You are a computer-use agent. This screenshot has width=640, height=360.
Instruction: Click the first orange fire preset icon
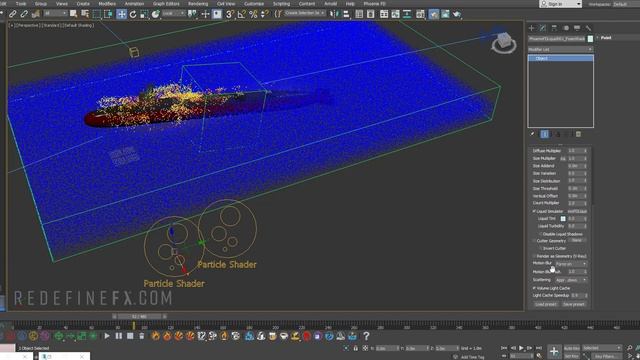click(x=156, y=336)
